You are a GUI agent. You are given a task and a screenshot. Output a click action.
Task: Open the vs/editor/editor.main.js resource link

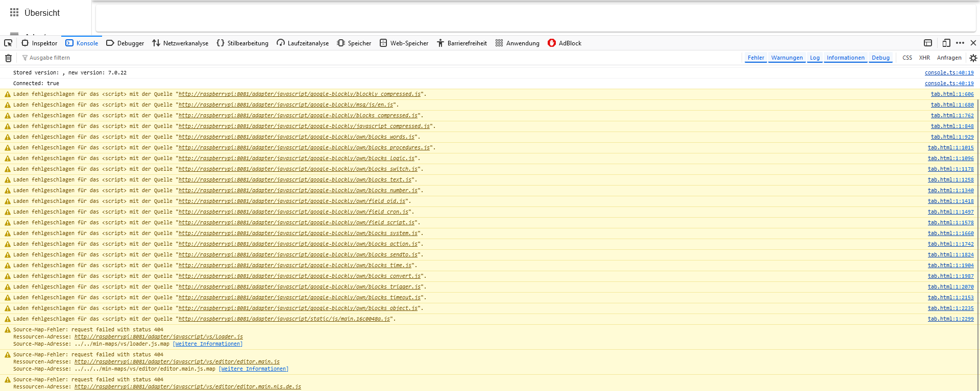point(177,362)
